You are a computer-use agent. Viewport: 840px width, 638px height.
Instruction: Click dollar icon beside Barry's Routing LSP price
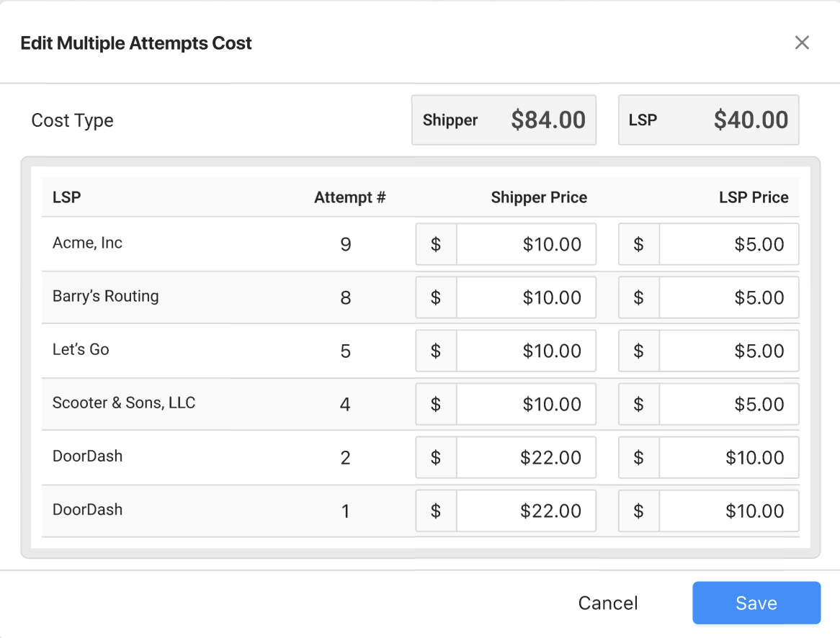[x=638, y=297]
